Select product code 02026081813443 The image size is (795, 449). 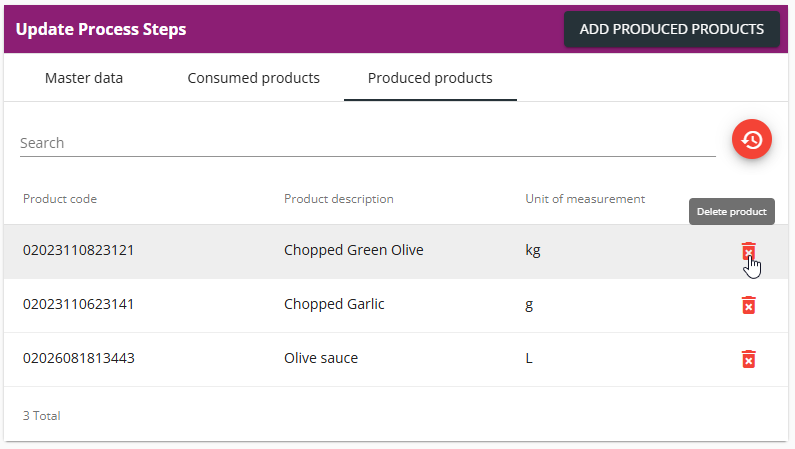(79, 358)
